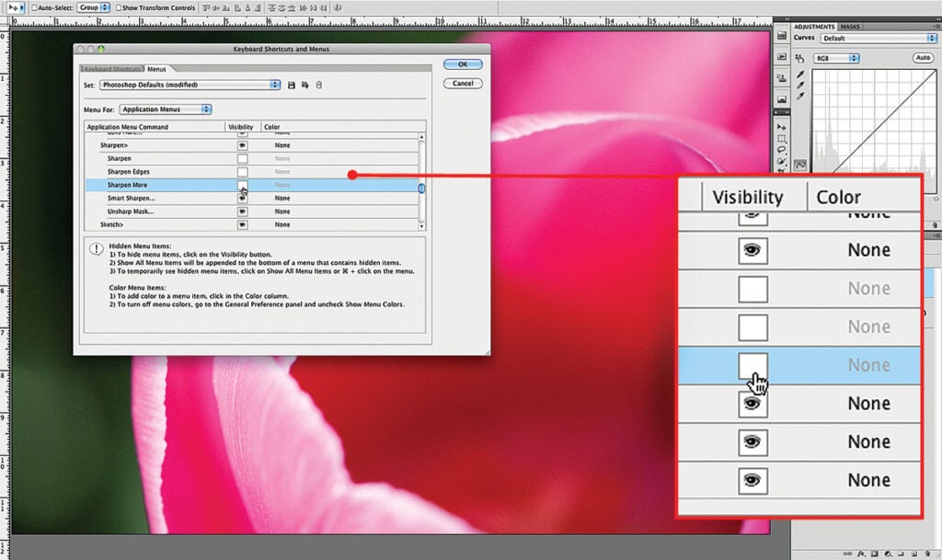Save the current shortcut set
The width and height of the screenshot is (942, 560).
tap(292, 86)
